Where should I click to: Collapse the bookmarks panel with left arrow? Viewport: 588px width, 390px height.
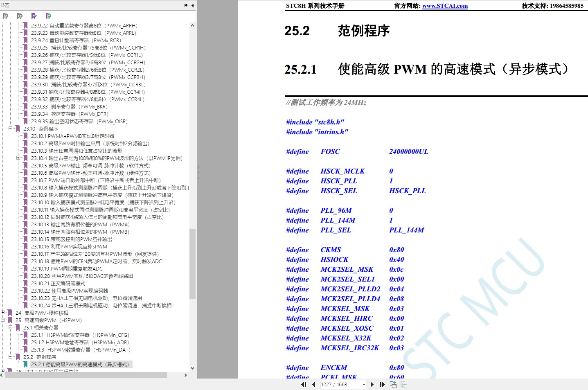(193, 5)
